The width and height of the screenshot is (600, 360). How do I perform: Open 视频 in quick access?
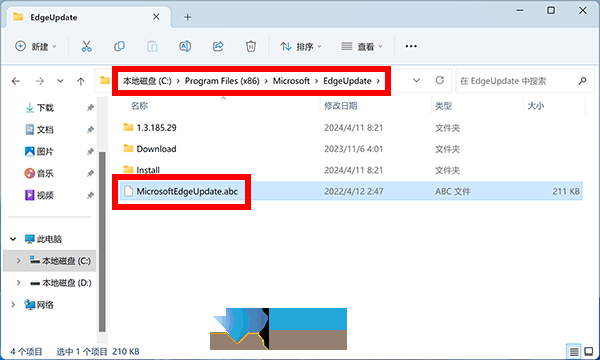click(x=45, y=195)
